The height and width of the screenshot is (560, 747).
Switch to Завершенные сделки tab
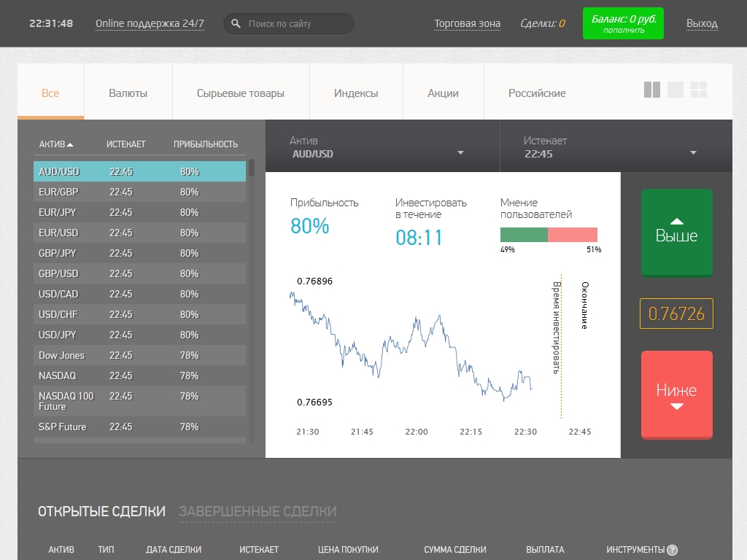[x=258, y=512]
